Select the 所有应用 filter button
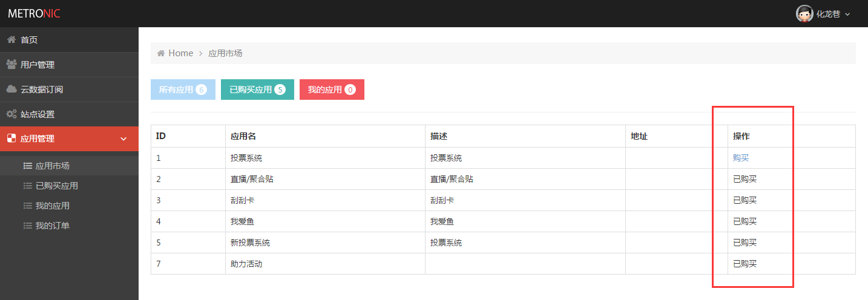The height and width of the screenshot is (300, 868). click(x=183, y=90)
